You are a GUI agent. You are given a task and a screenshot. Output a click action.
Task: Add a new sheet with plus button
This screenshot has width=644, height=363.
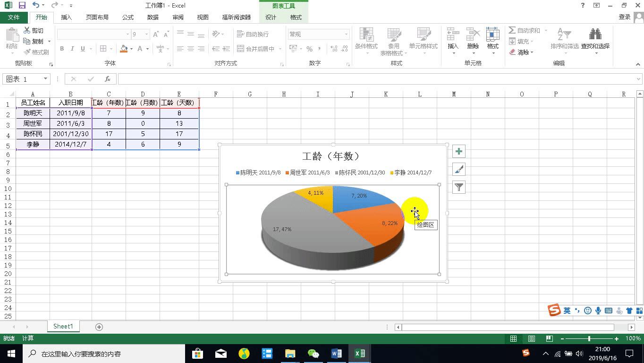(99, 327)
